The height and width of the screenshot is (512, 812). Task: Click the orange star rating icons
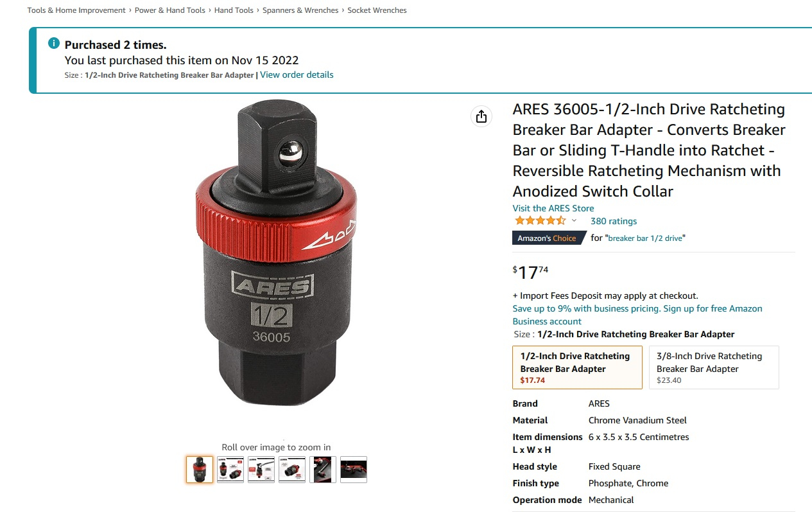(540, 220)
